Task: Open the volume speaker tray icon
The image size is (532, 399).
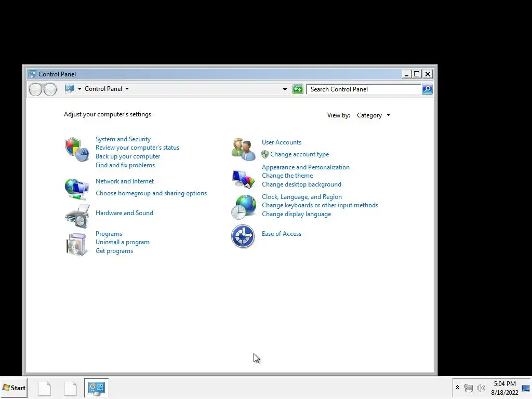Action: point(481,388)
